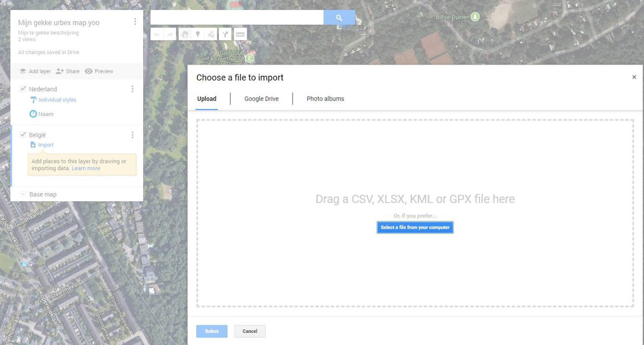
Task: Click the Select button
Action: click(x=212, y=331)
